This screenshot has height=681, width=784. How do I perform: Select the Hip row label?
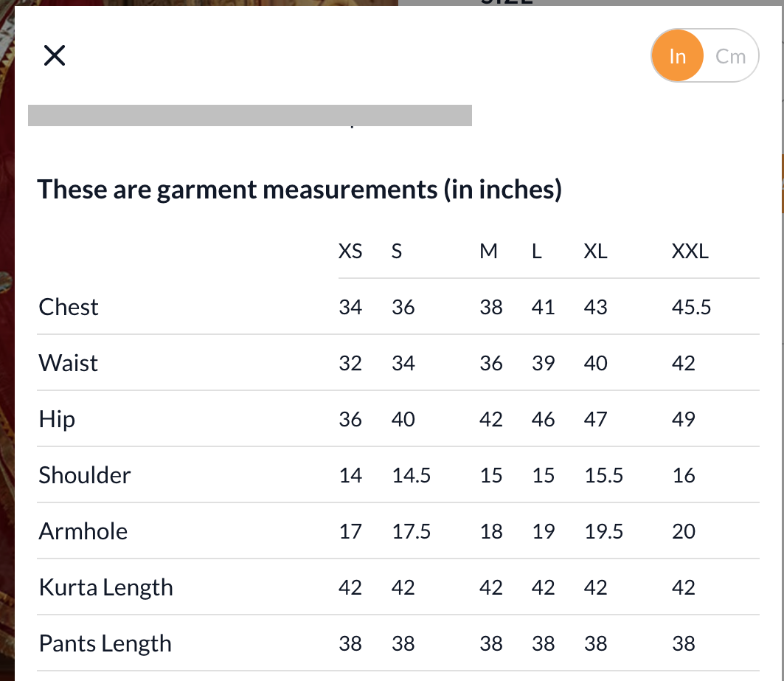coord(57,419)
